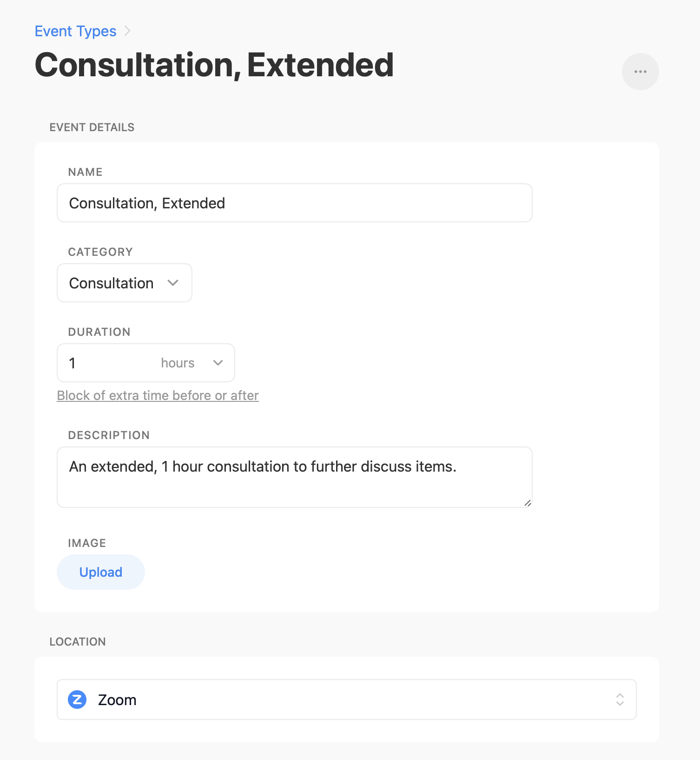Click into the Description text area
The width and height of the screenshot is (700, 760).
coord(294,477)
